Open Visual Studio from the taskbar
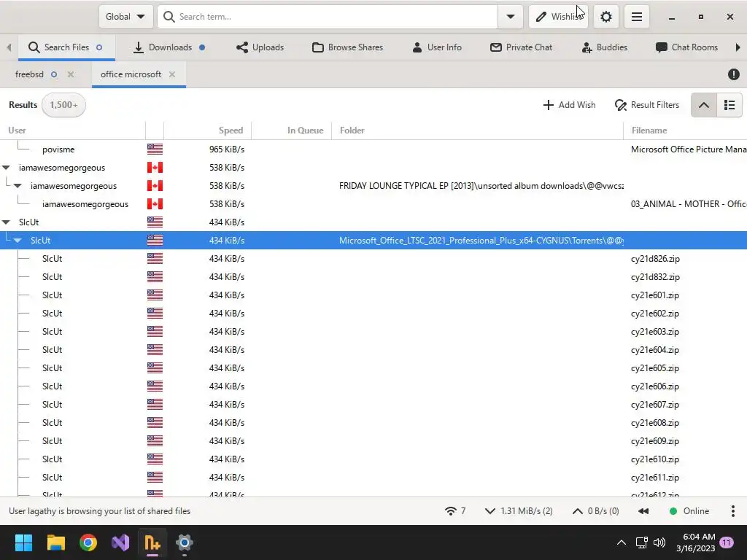Screen dimensions: 747x560 coord(120,542)
